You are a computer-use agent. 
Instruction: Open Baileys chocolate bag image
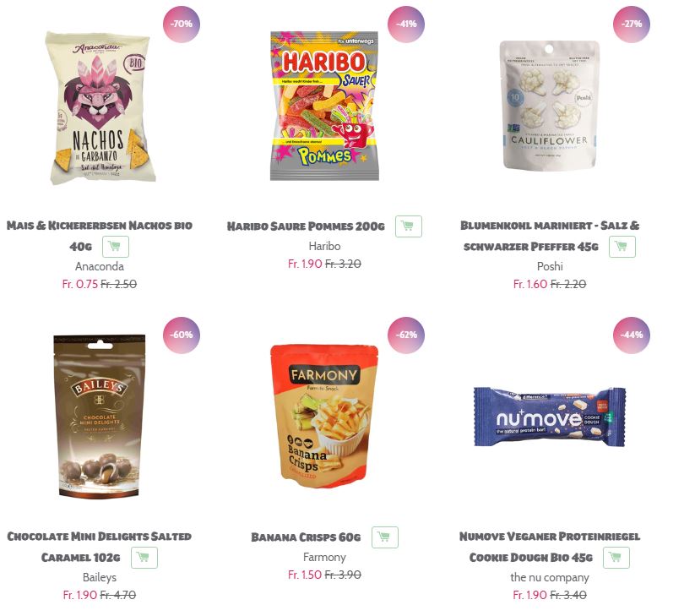pyautogui.click(x=100, y=416)
